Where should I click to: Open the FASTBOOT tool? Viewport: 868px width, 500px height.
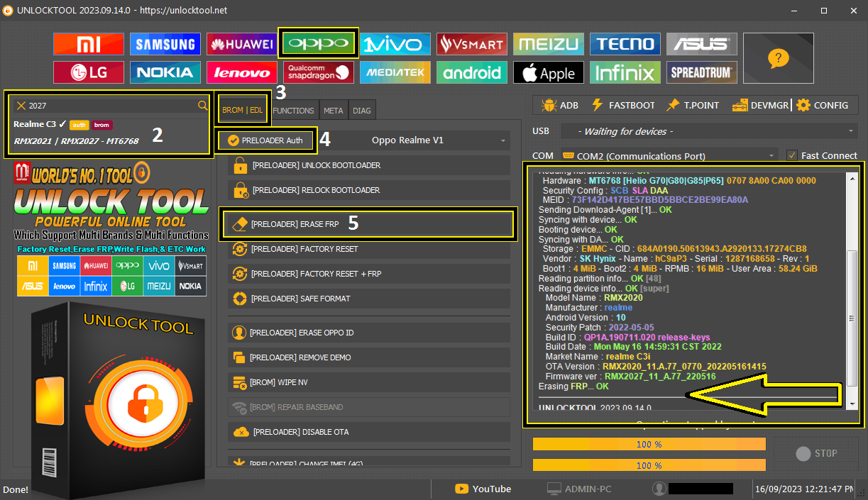[x=623, y=105]
